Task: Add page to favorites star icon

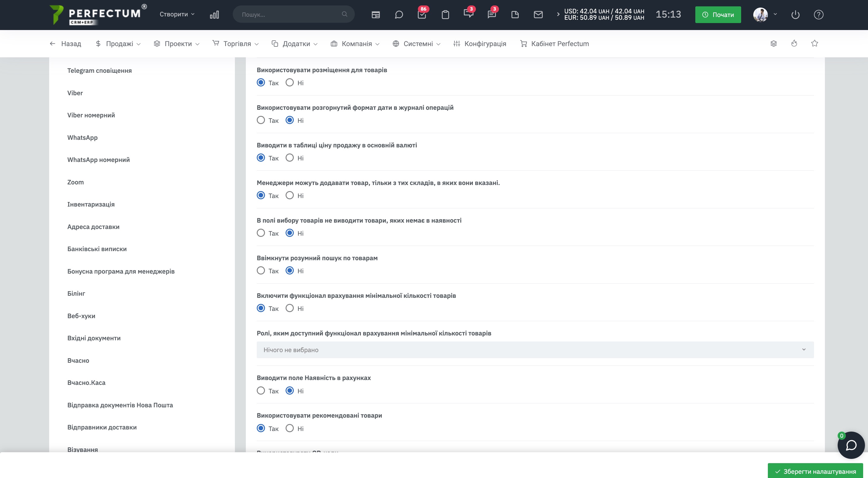Action: click(x=814, y=43)
